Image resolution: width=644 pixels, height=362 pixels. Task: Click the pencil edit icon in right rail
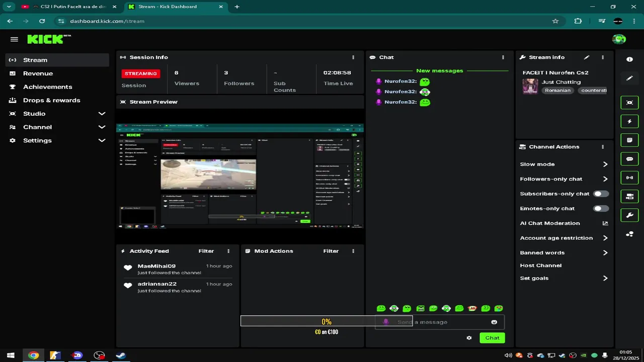click(629, 78)
